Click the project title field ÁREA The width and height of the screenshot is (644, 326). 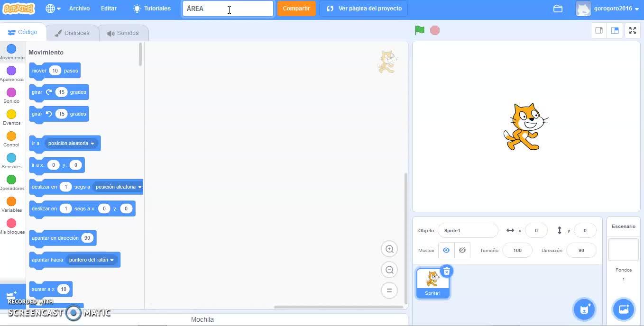[228, 9]
